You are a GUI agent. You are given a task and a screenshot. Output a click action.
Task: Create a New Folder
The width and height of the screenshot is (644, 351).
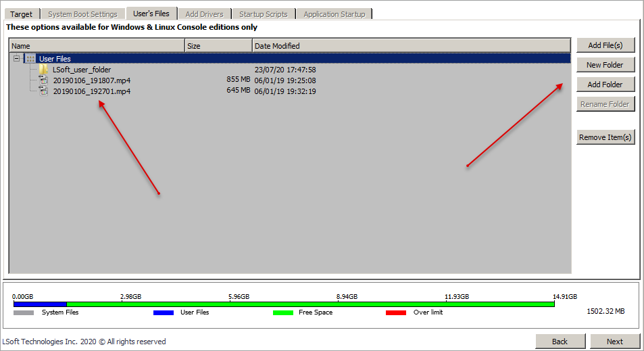(605, 65)
